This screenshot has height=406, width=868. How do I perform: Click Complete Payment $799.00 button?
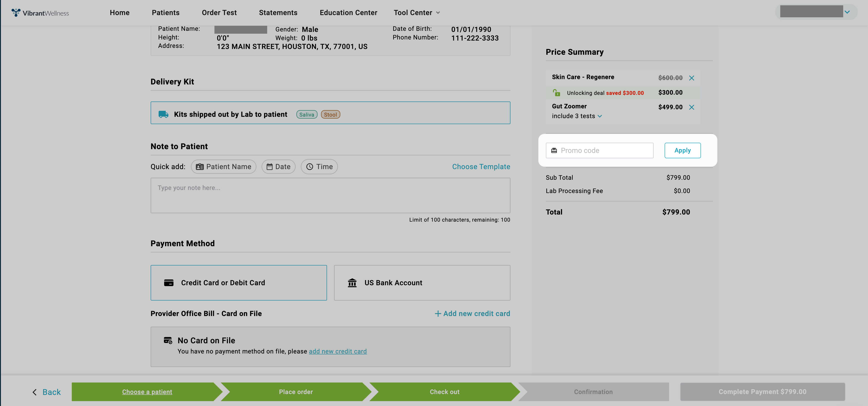click(x=762, y=392)
